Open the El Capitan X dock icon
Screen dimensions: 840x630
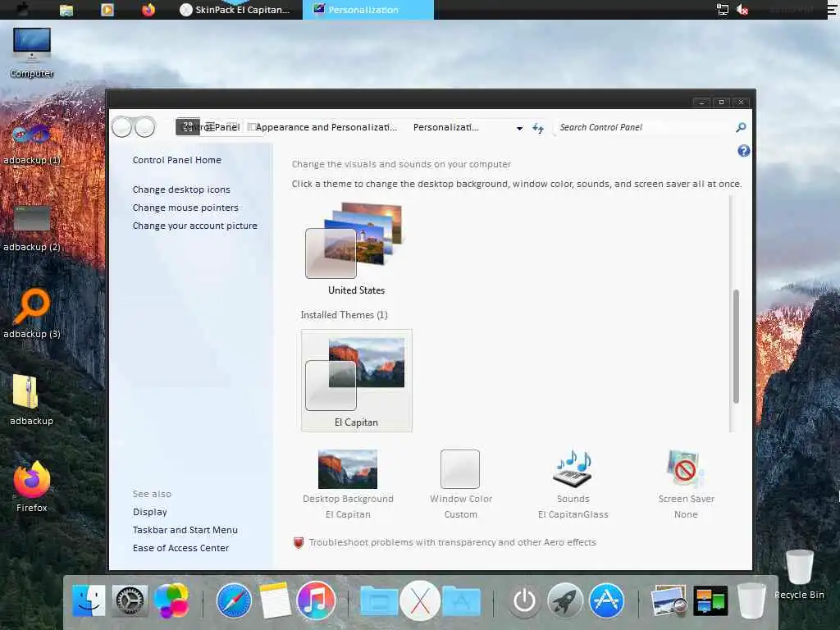coord(420,600)
